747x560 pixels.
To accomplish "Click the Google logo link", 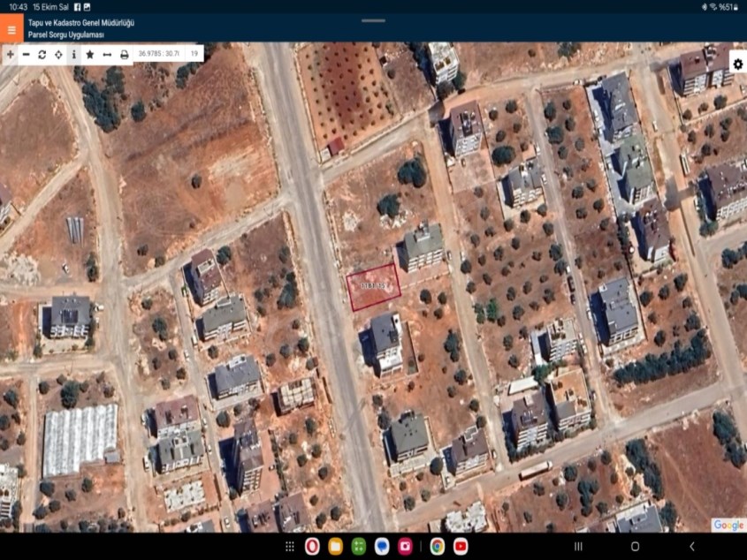I will point(728,525).
